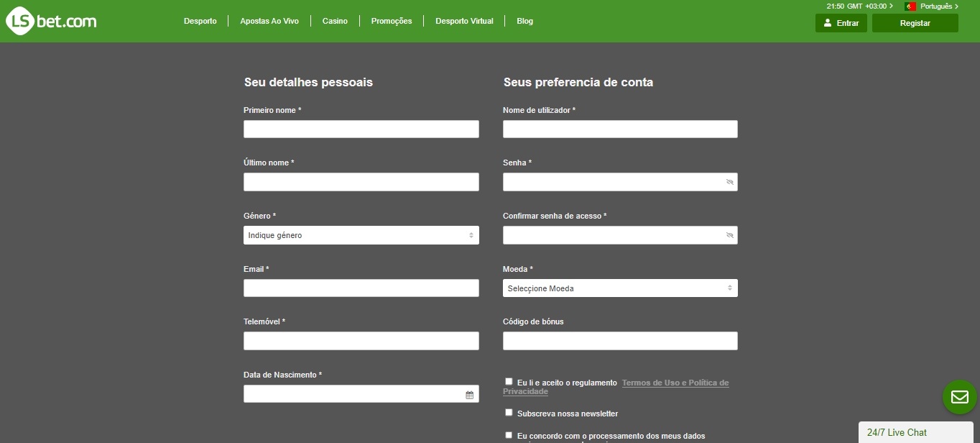The image size is (980, 443).
Task: Toggle visibility on Confirmar senha field
Action: [x=730, y=235]
